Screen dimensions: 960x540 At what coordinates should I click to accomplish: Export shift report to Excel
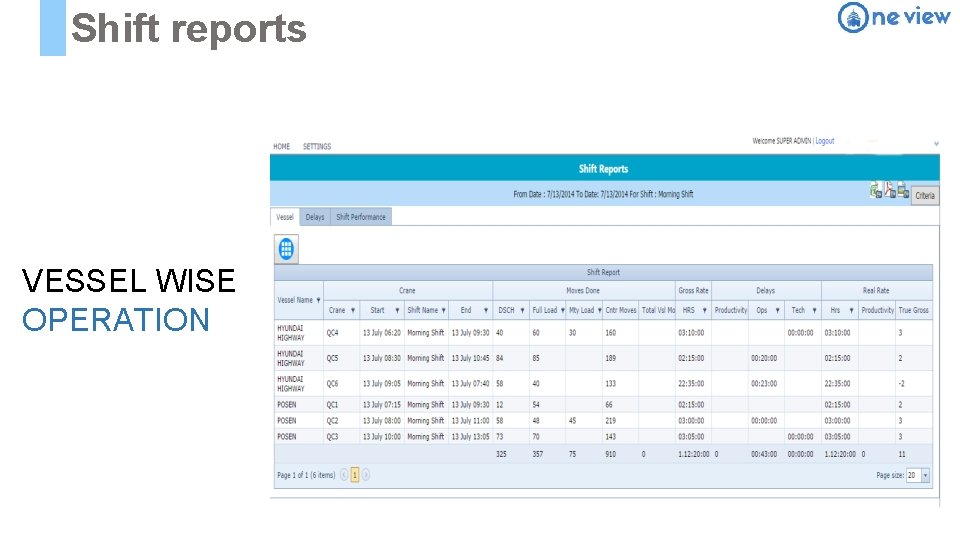coord(876,190)
